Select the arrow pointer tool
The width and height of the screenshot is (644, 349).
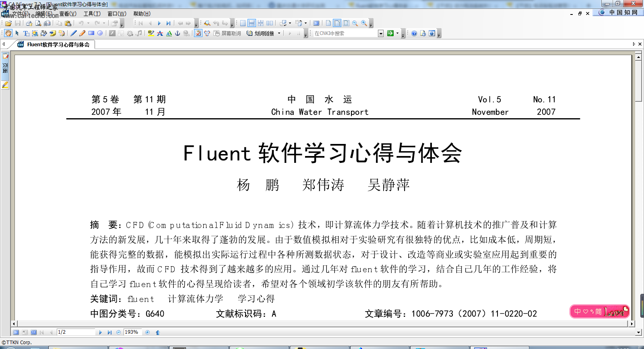[17, 33]
